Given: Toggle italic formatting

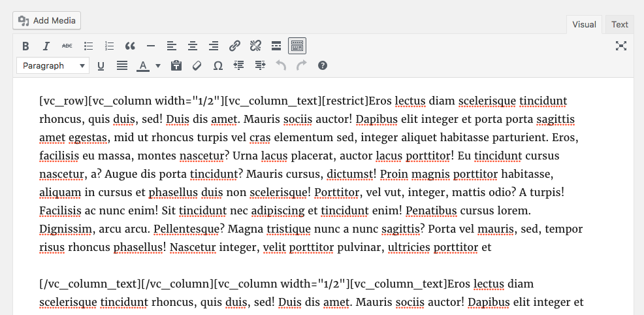Looking at the screenshot, I should [46, 46].
